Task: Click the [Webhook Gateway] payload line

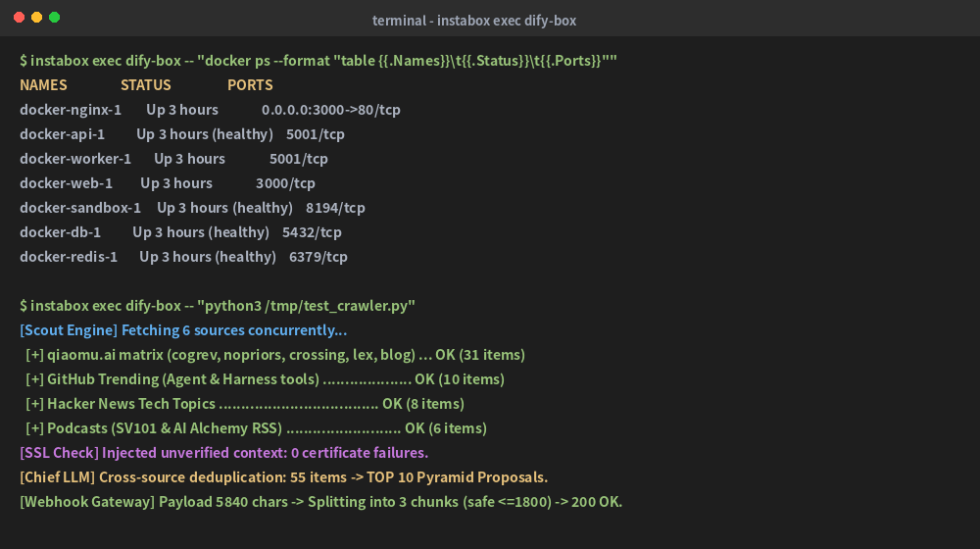Action: tap(321, 502)
